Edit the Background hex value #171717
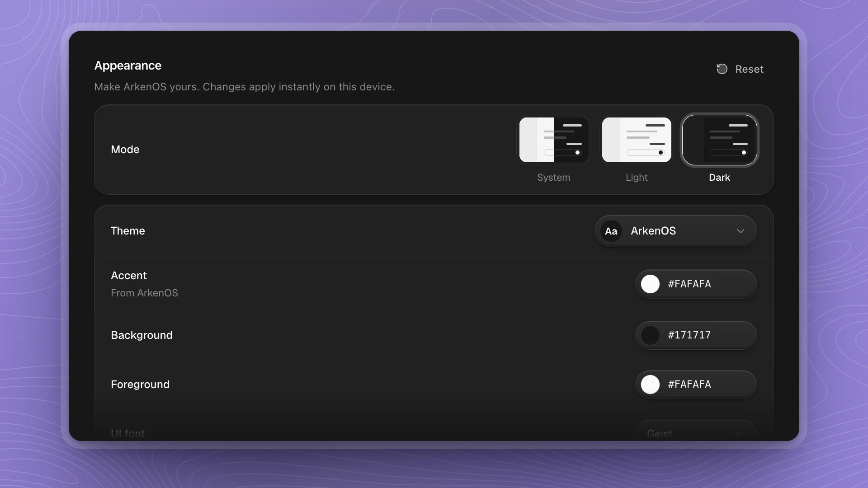This screenshot has height=488, width=868. point(689,335)
